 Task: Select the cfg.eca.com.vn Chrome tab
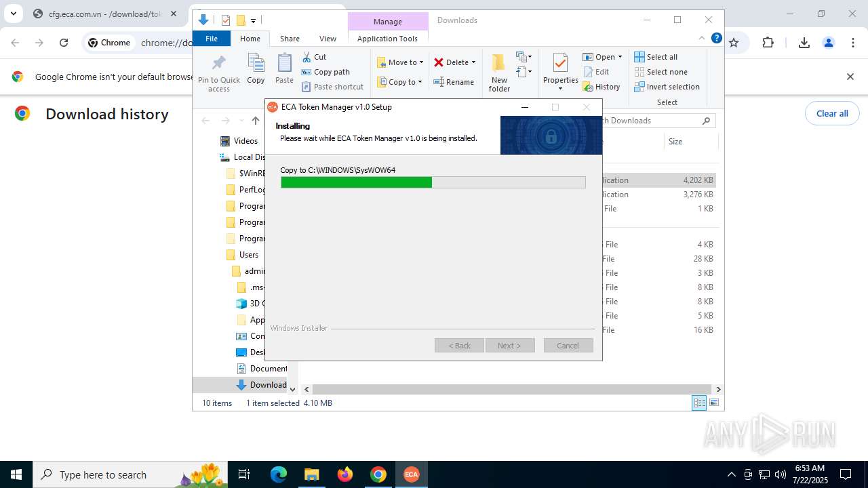(104, 14)
